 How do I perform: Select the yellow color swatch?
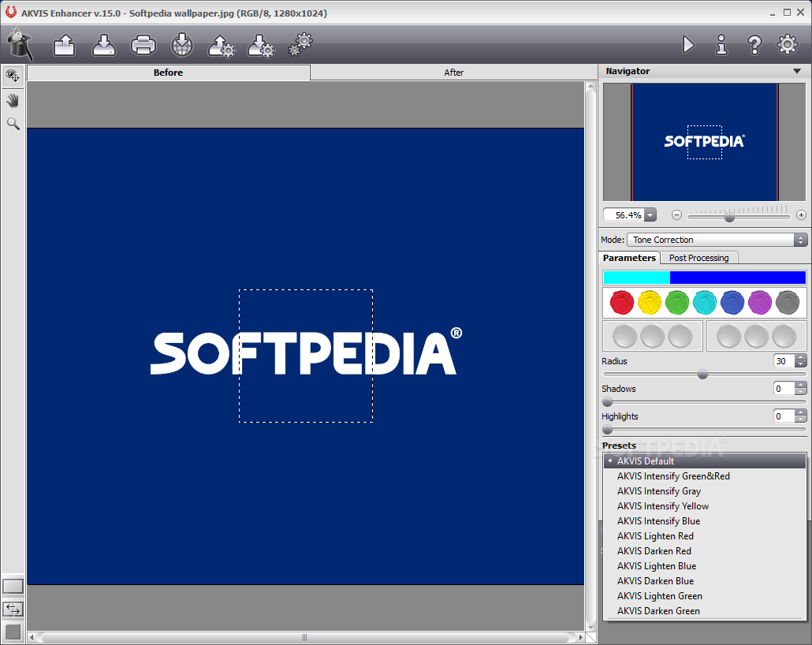click(650, 303)
